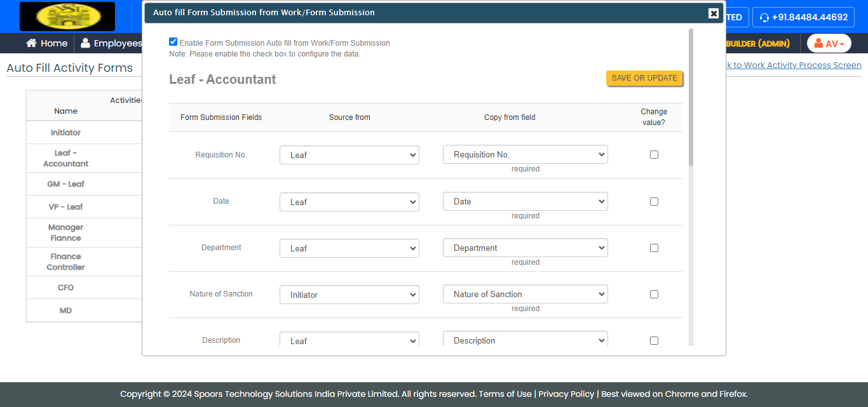
Task: Open the Employees menu item
Action: pyautogui.click(x=118, y=43)
